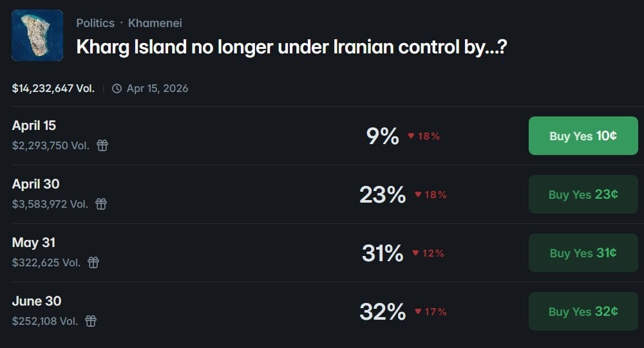
Task: Click the gift icon beside April 30 volume
Action: 101,204
